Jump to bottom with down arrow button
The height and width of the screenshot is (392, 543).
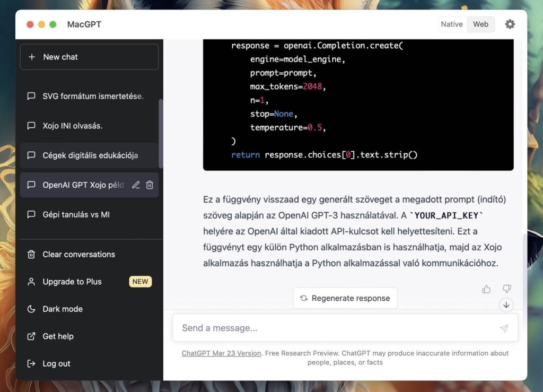coord(506,305)
